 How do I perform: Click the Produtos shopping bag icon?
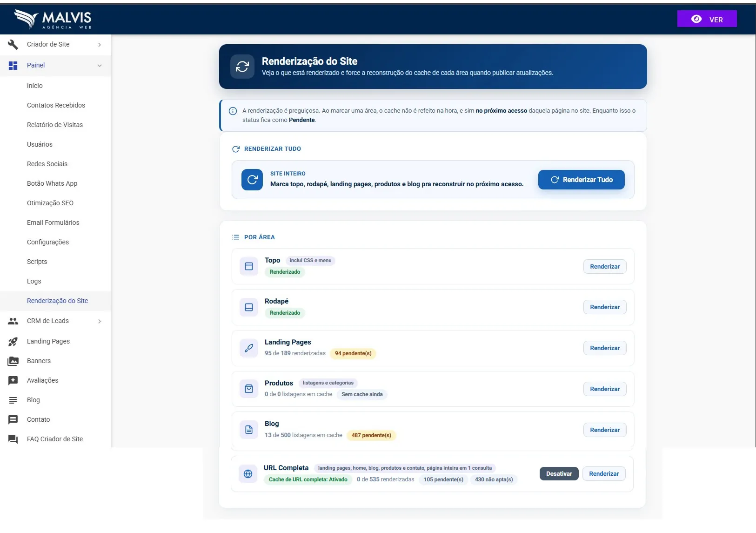[249, 389]
